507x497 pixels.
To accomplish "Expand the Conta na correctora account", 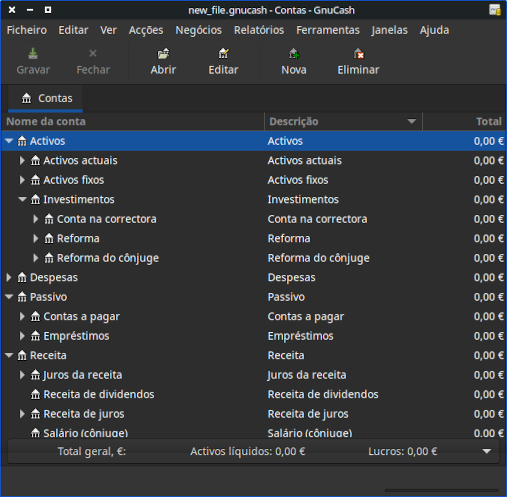I will coord(36,219).
